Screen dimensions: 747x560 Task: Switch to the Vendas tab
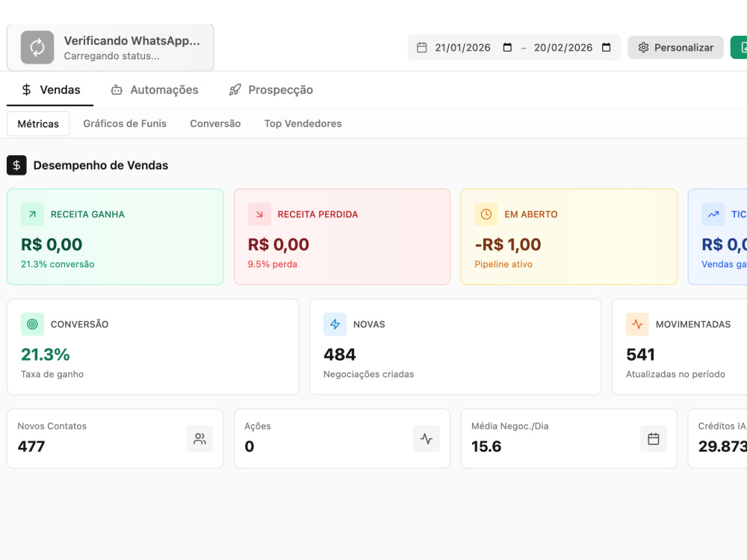50,90
